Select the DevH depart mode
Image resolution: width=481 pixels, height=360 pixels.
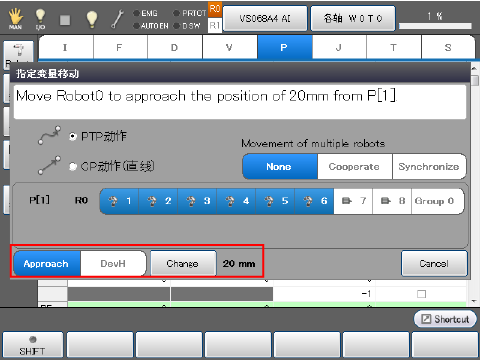coord(113,264)
